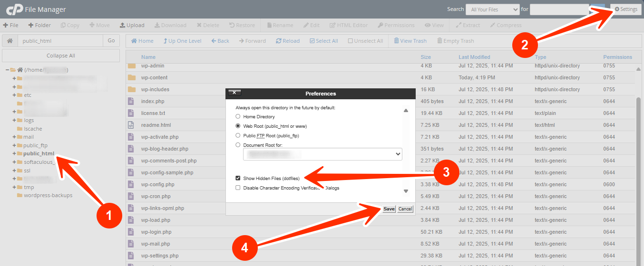Image resolution: width=644 pixels, height=266 pixels.
Task: Select the wp-content folder row
Action: click(x=380, y=77)
